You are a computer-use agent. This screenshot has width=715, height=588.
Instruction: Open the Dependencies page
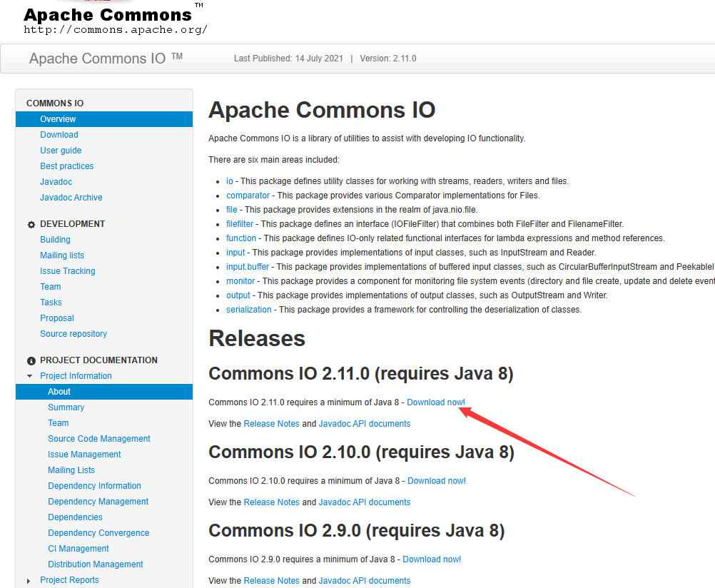pos(75,517)
